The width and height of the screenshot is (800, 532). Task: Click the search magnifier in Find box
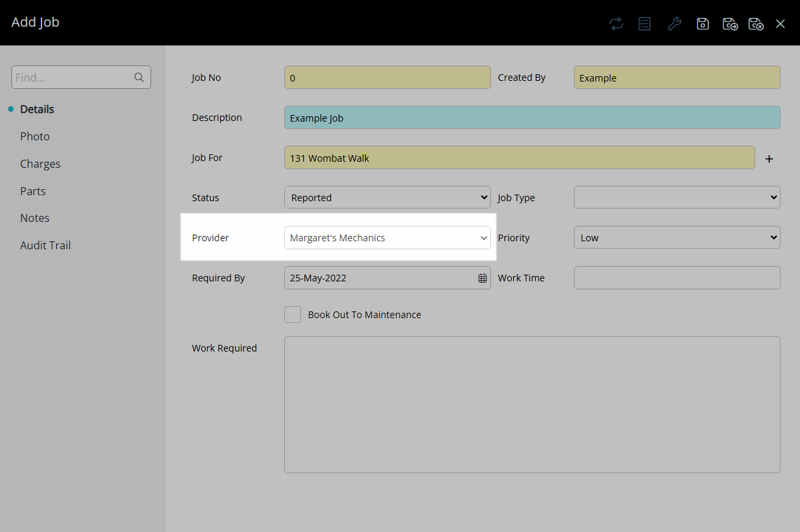pyautogui.click(x=138, y=78)
